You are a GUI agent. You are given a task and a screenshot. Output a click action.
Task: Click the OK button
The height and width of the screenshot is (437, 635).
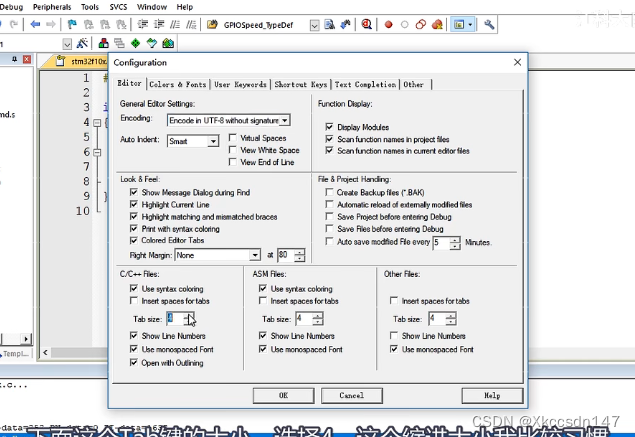283,395
